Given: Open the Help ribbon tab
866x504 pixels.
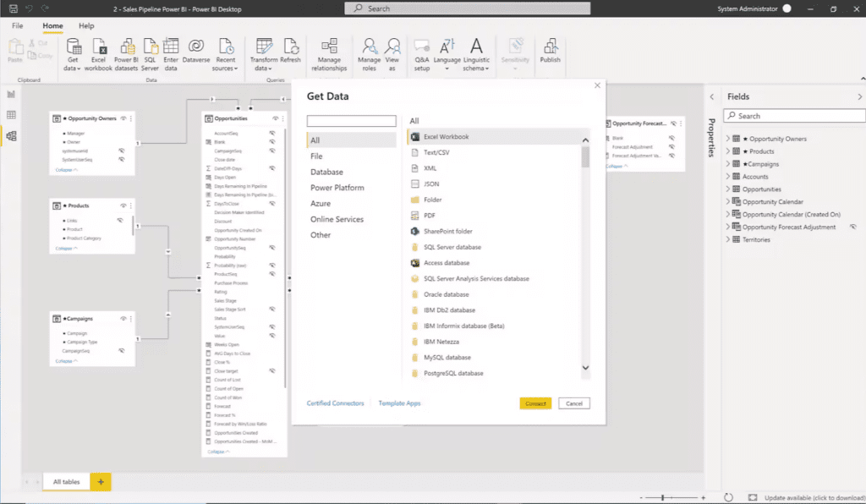Looking at the screenshot, I should click(x=86, y=25).
